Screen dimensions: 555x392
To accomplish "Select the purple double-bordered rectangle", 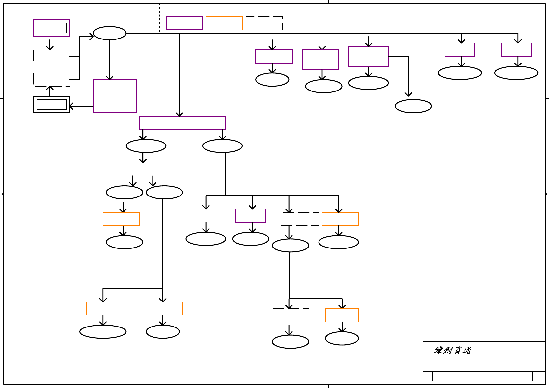I will point(51,28).
